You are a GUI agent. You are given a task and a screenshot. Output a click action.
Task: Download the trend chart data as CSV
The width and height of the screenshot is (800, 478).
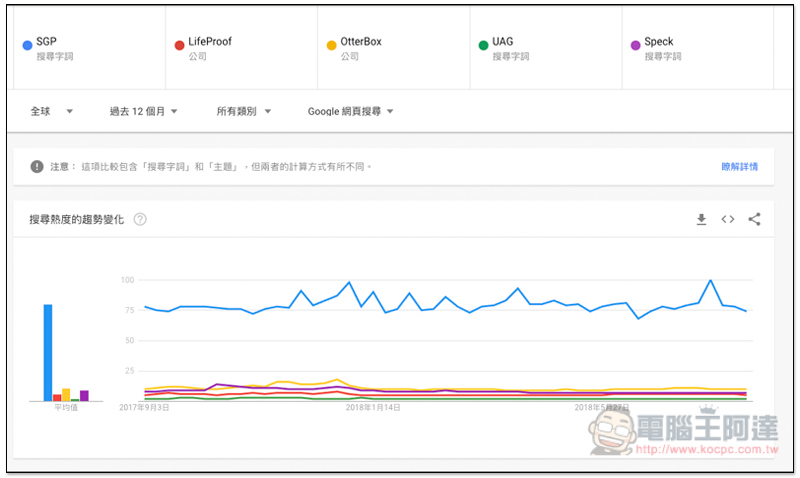click(x=702, y=219)
